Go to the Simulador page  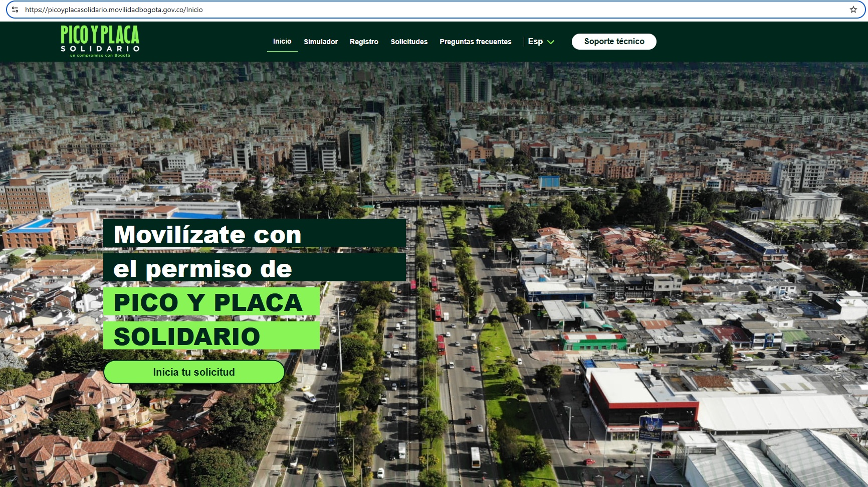click(x=321, y=42)
